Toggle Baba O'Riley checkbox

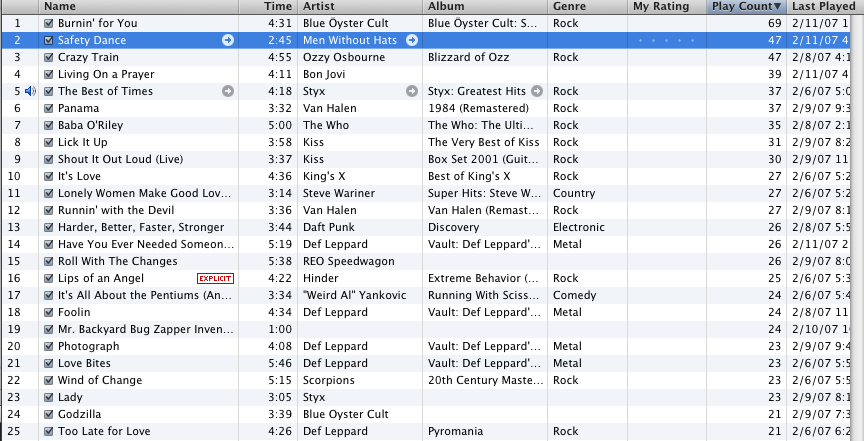48,126
